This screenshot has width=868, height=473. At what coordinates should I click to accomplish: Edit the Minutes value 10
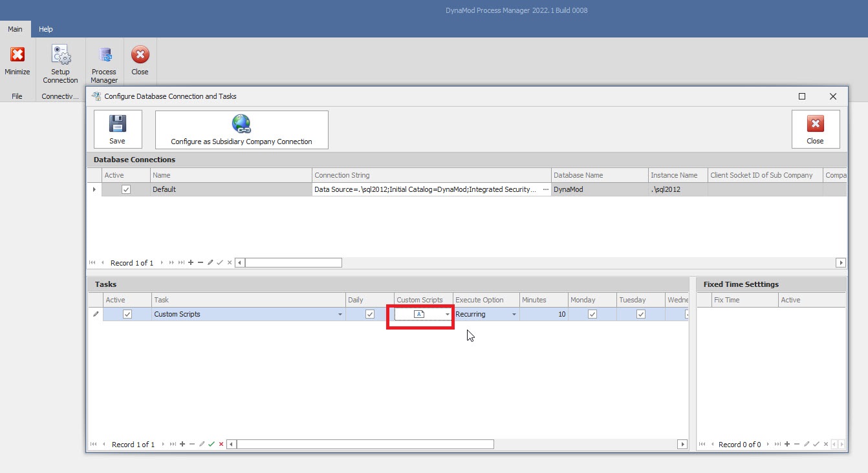point(544,314)
